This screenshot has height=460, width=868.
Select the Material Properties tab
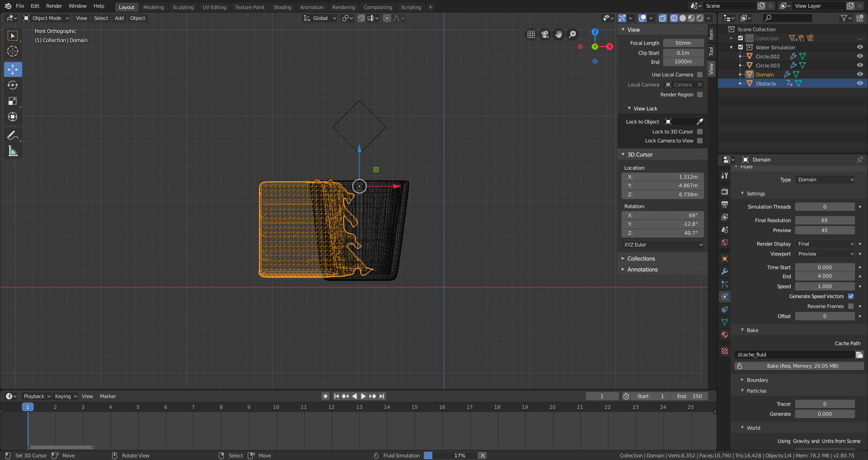point(725,335)
